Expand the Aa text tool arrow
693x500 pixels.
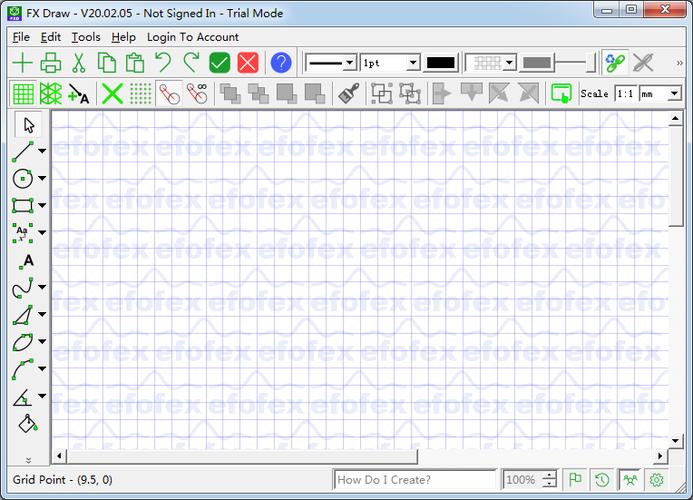[x=42, y=233]
